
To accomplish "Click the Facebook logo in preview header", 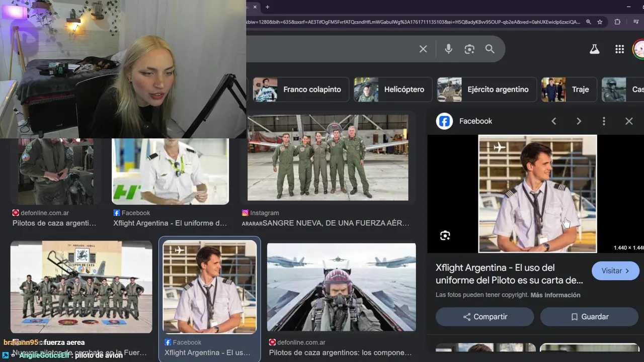I will pyautogui.click(x=444, y=121).
